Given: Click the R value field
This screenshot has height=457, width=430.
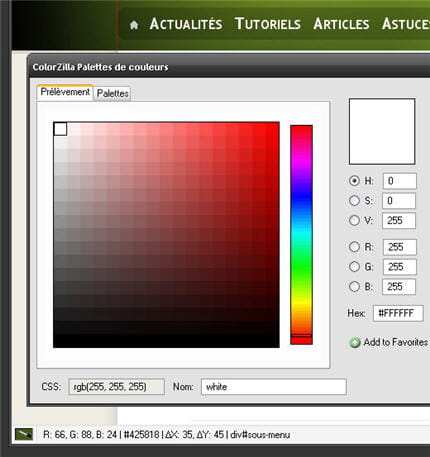Looking at the screenshot, I should point(399,247).
